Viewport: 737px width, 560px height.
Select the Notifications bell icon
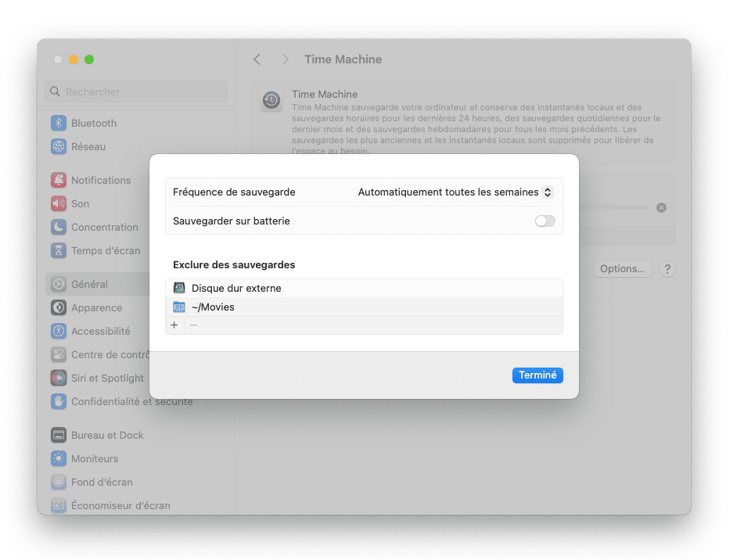click(58, 180)
